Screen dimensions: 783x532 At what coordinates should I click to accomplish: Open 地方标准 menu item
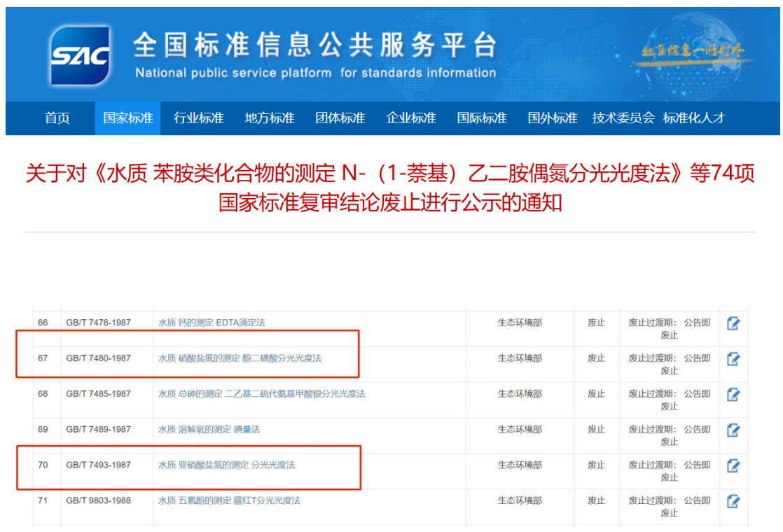[x=270, y=118]
